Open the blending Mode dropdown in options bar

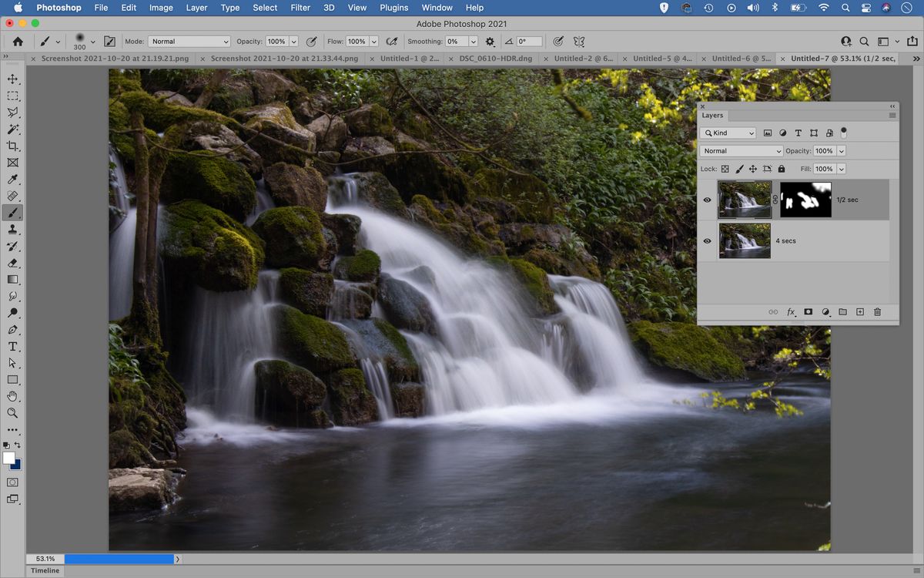[189, 41]
